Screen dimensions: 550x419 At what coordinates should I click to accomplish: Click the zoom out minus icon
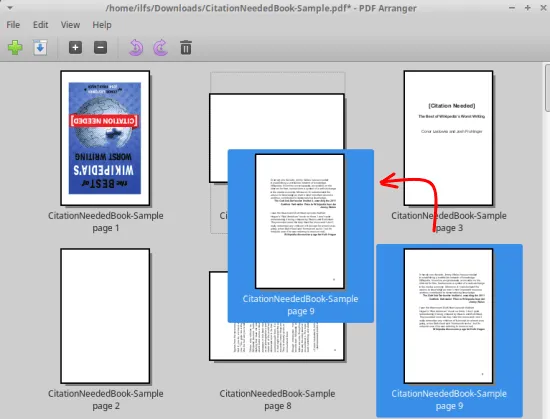click(x=100, y=47)
